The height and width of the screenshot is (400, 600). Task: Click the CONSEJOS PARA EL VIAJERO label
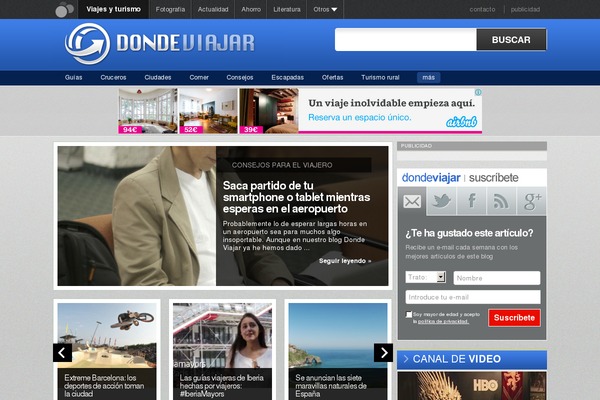pyautogui.click(x=282, y=165)
